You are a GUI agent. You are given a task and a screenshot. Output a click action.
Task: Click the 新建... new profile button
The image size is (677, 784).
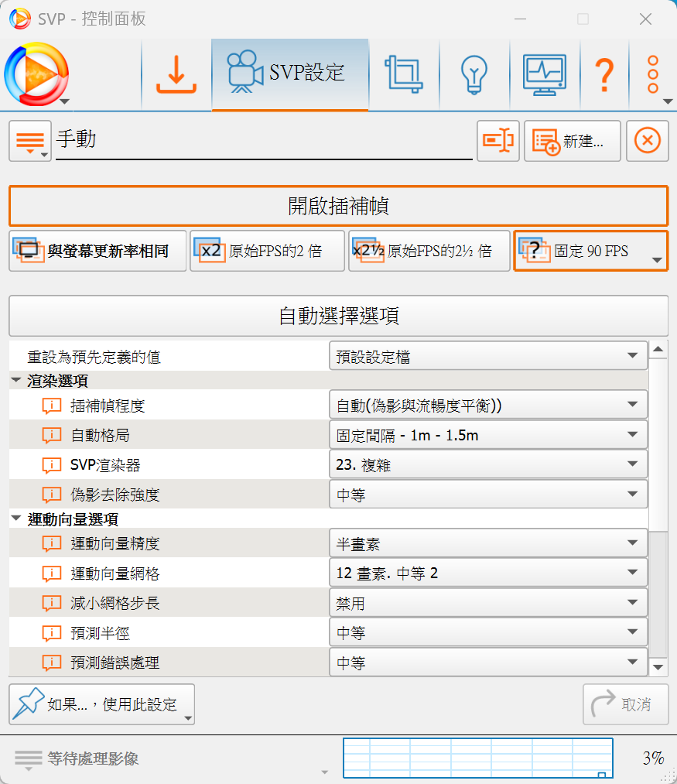click(x=572, y=141)
